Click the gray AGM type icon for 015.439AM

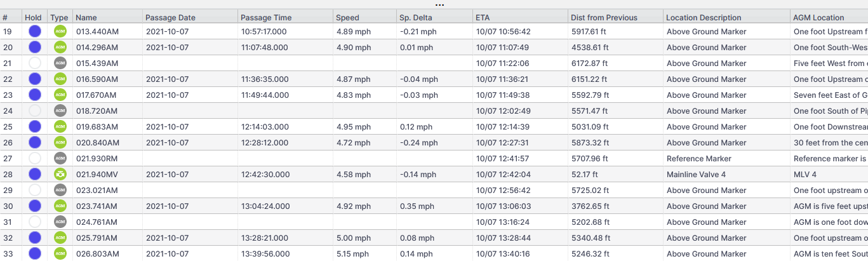click(x=60, y=63)
